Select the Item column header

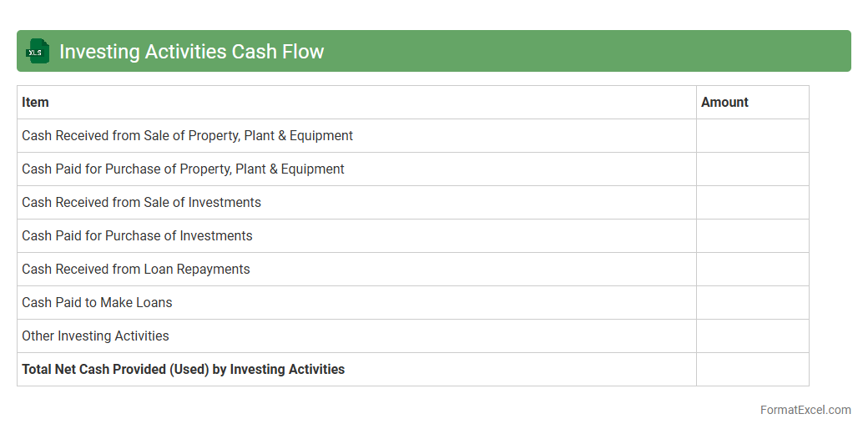pos(35,102)
